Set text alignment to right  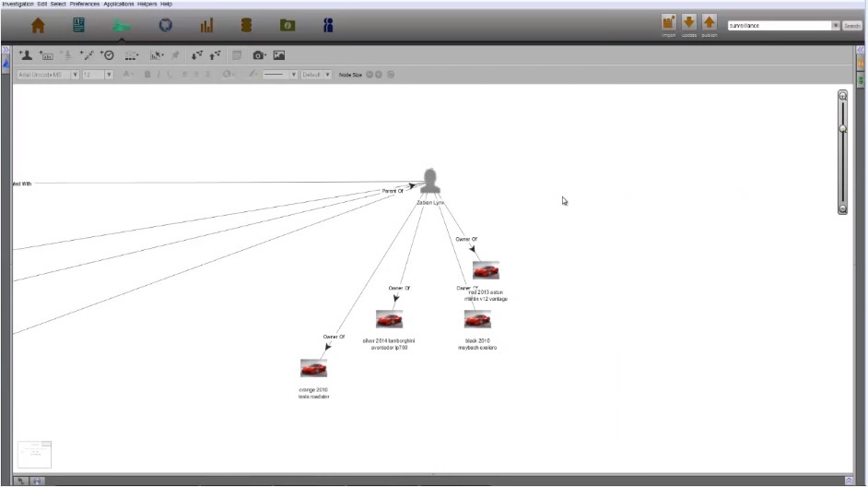click(207, 74)
